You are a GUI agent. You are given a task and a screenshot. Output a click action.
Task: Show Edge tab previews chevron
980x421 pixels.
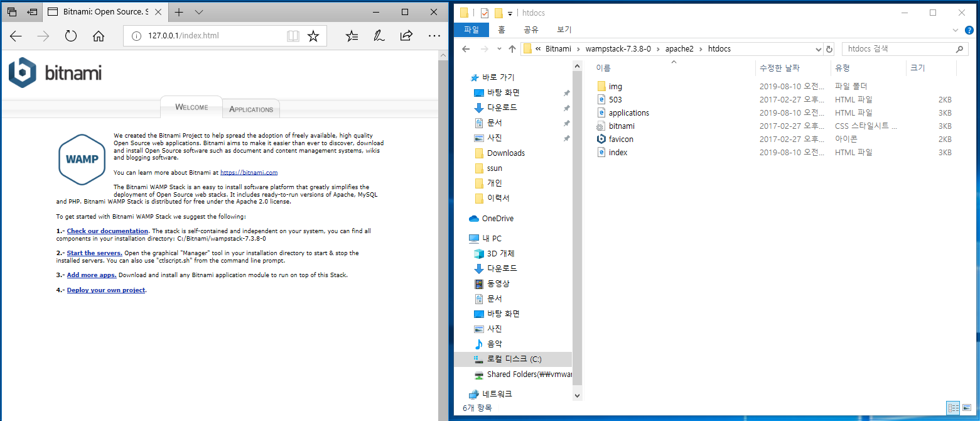coord(199,12)
